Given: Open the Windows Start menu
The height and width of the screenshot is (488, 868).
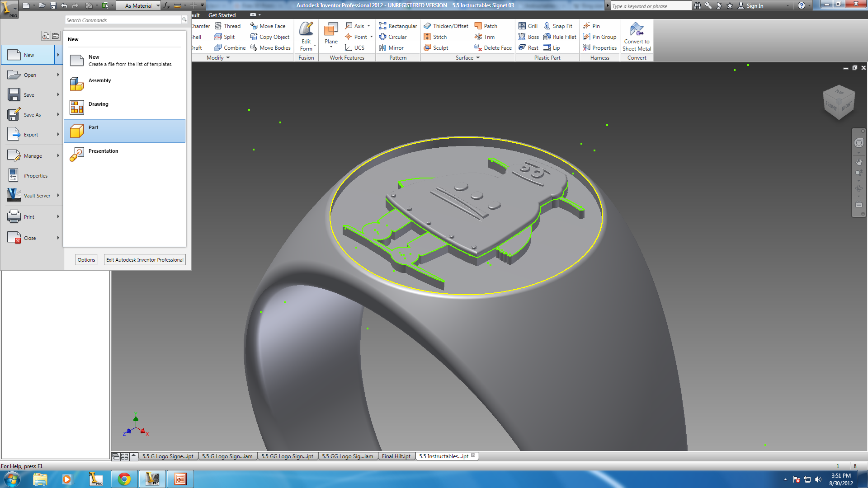Looking at the screenshot, I should [x=12, y=479].
